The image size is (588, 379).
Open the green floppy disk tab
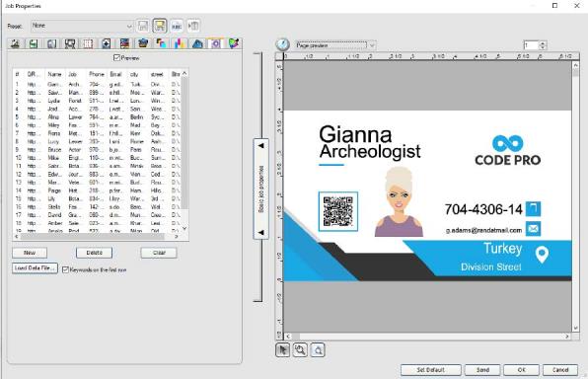(x=34, y=43)
